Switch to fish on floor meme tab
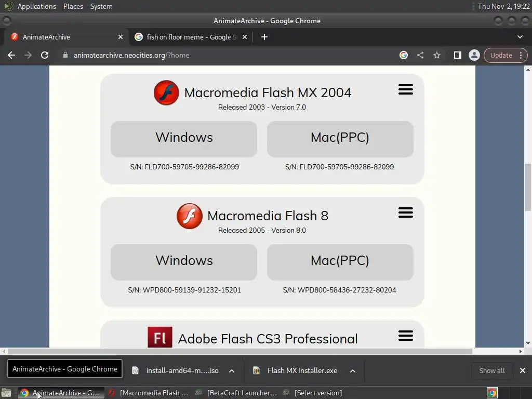532x399 pixels. 191,37
